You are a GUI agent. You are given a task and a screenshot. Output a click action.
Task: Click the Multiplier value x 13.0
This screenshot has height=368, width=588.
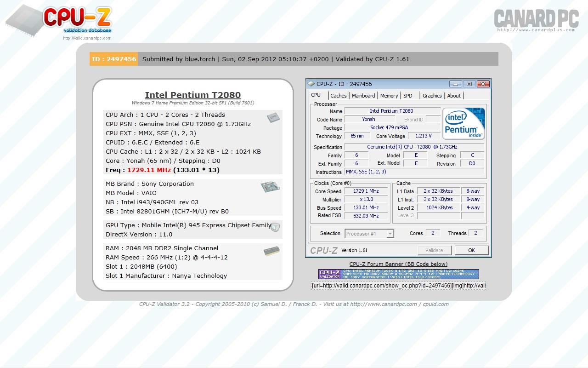click(x=366, y=199)
